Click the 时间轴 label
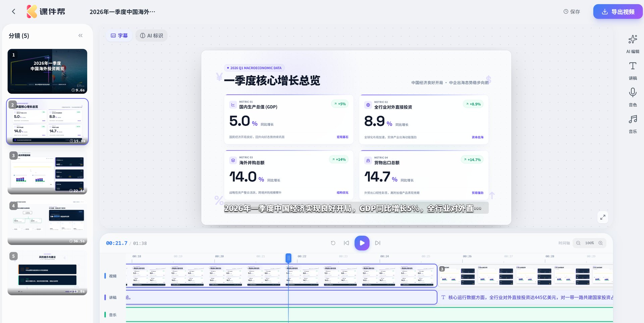 click(564, 243)
